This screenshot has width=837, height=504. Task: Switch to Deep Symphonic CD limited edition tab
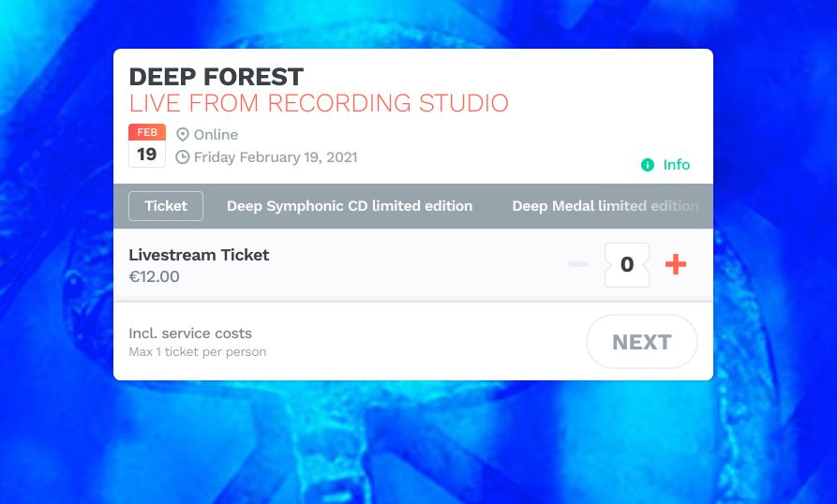click(350, 206)
